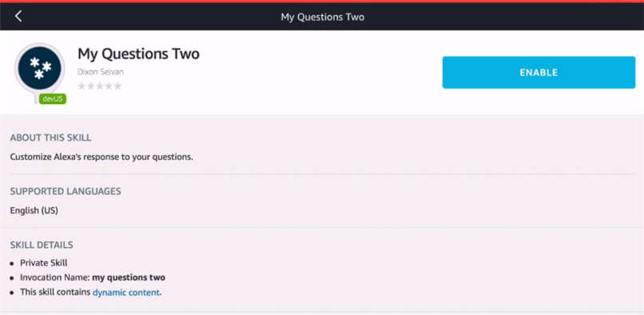Click the My Questions Two header title
The image size is (644, 315).
pyautogui.click(x=323, y=17)
